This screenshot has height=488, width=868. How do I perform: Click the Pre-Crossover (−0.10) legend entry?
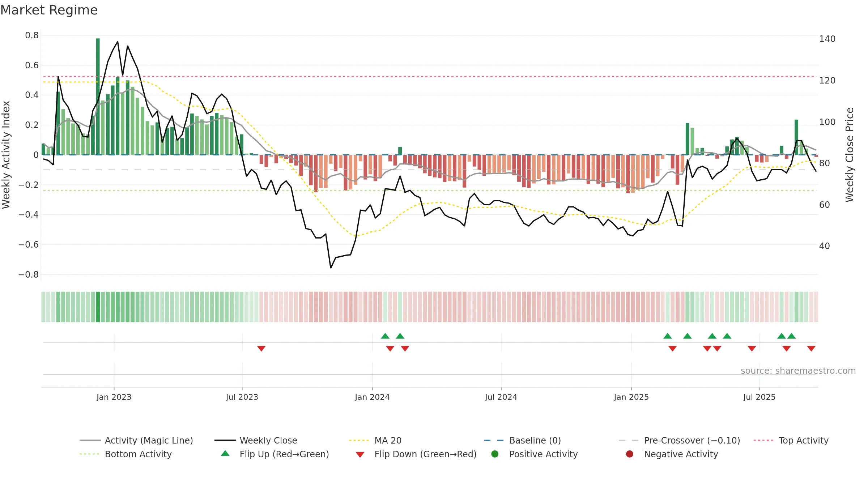click(679, 440)
